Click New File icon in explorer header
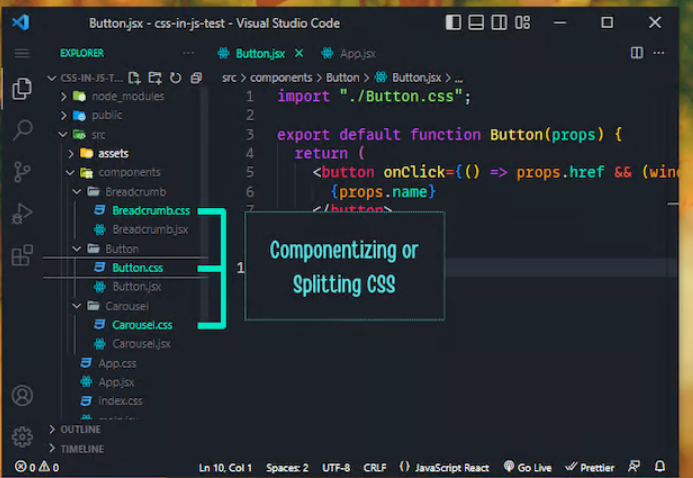Viewport: 693px width, 478px height. pos(134,78)
